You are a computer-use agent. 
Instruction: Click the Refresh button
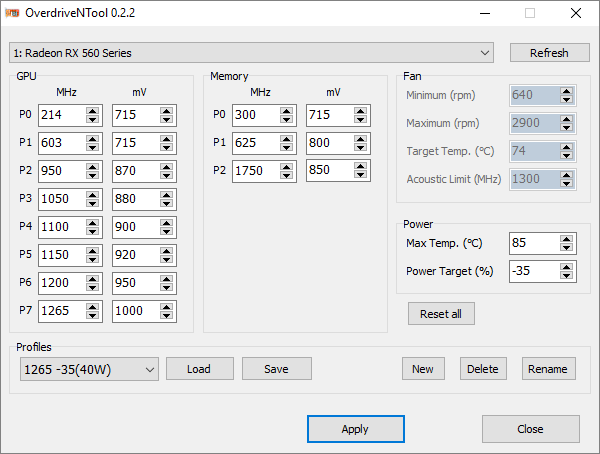click(549, 53)
